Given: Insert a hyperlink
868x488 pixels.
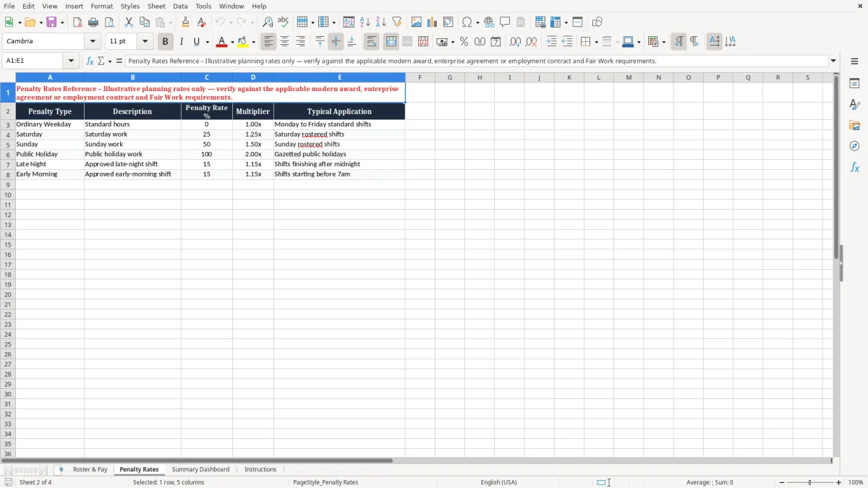Looking at the screenshot, I should point(489,22).
